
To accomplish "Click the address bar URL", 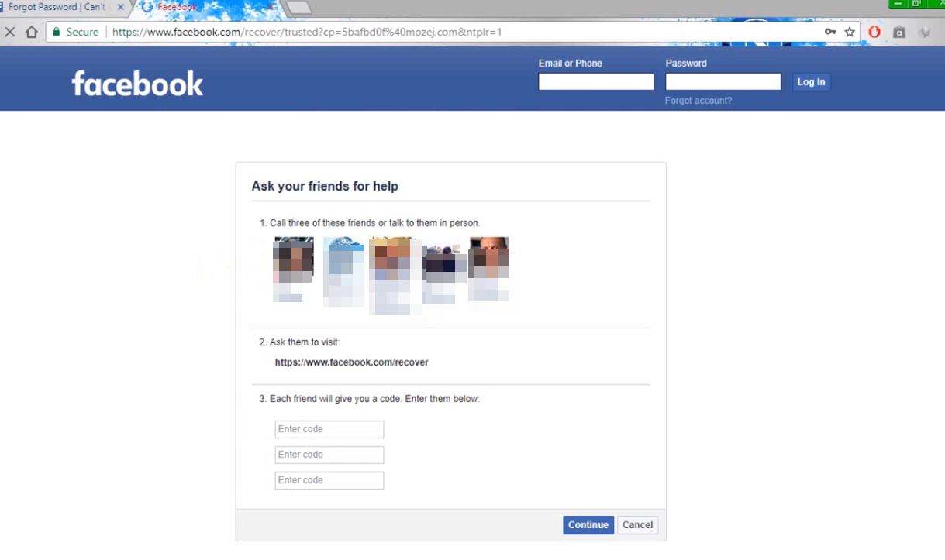I will point(307,32).
